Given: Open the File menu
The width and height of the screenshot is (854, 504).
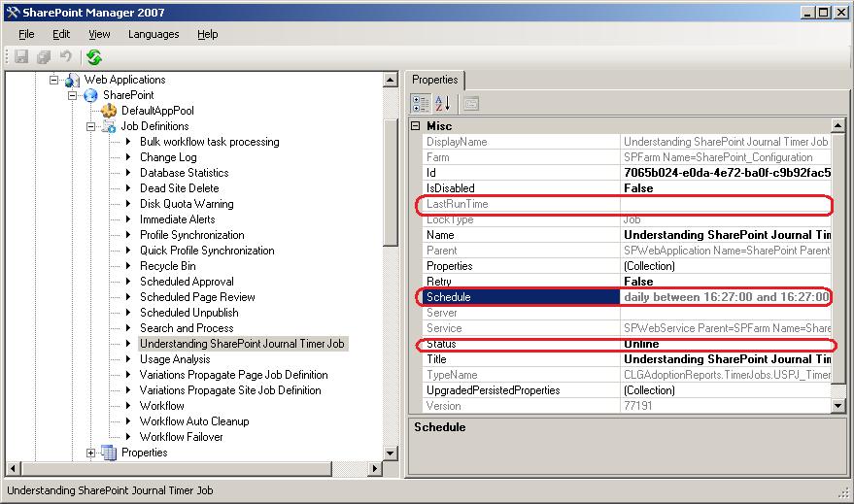Looking at the screenshot, I should coord(26,34).
